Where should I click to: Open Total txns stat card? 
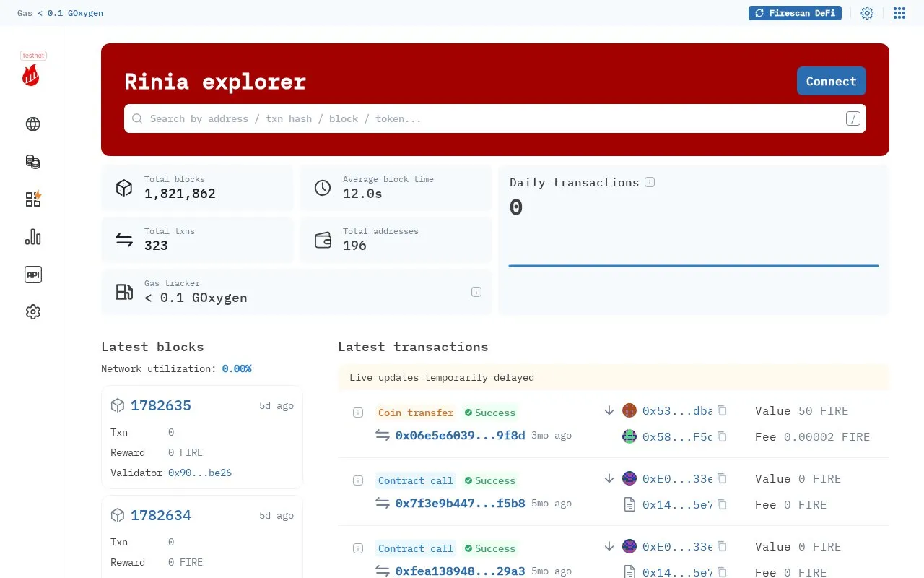(x=197, y=240)
